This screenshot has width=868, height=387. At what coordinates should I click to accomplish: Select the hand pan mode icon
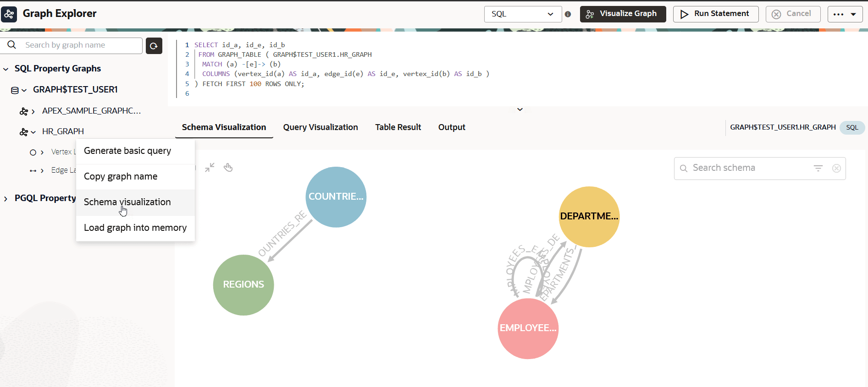(x=228, y=168)
